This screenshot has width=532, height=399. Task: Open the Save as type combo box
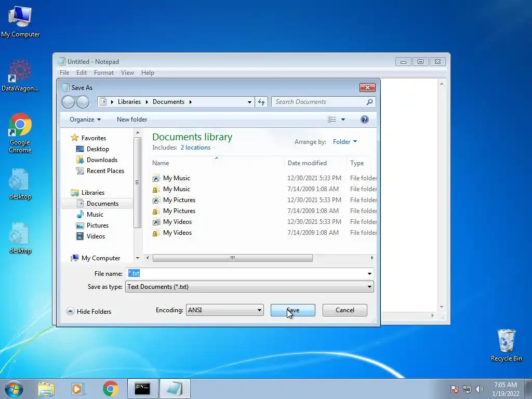(250, 287)
